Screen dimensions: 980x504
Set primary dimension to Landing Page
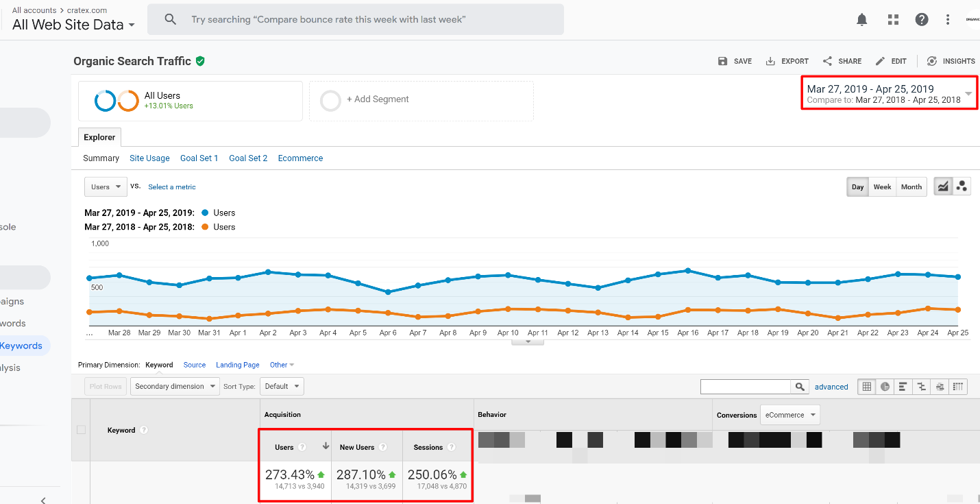pos(238,365)
